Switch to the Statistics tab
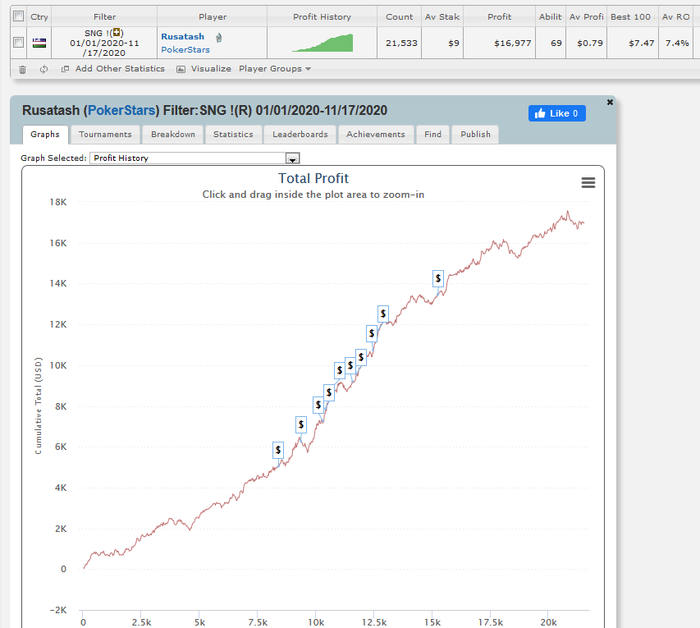The width and height of the screenshot is (700, 628). (x=233, y=134)
